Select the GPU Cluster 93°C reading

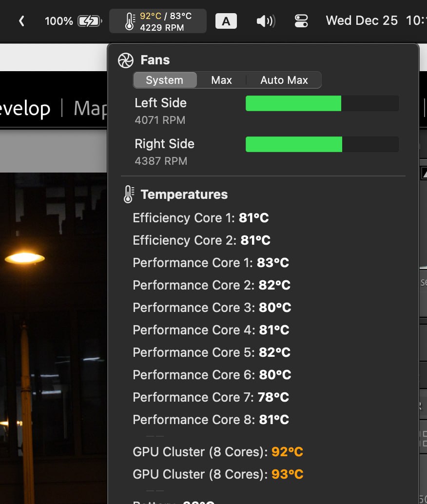pos(218,474)
